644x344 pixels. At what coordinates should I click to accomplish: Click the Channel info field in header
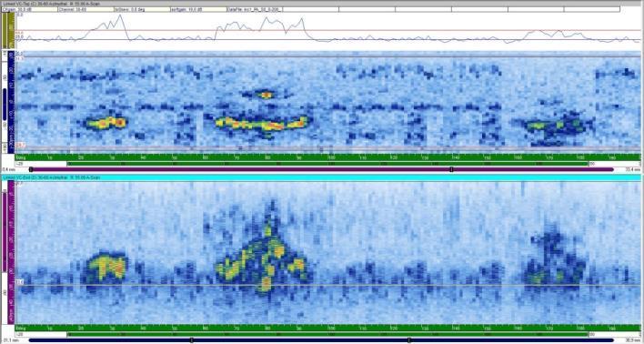pyautogui.click(x=86, y=8)
